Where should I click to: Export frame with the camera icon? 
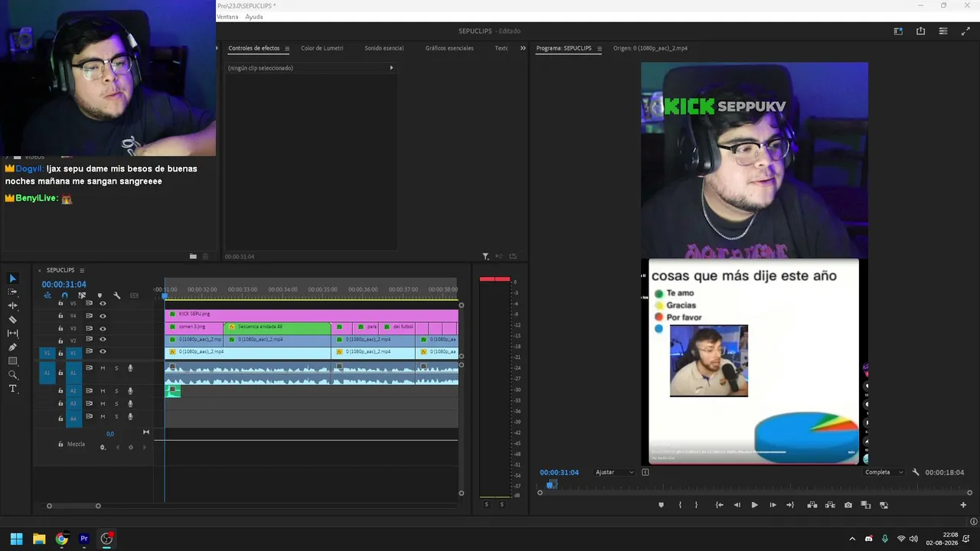click(x=848, y=505)
